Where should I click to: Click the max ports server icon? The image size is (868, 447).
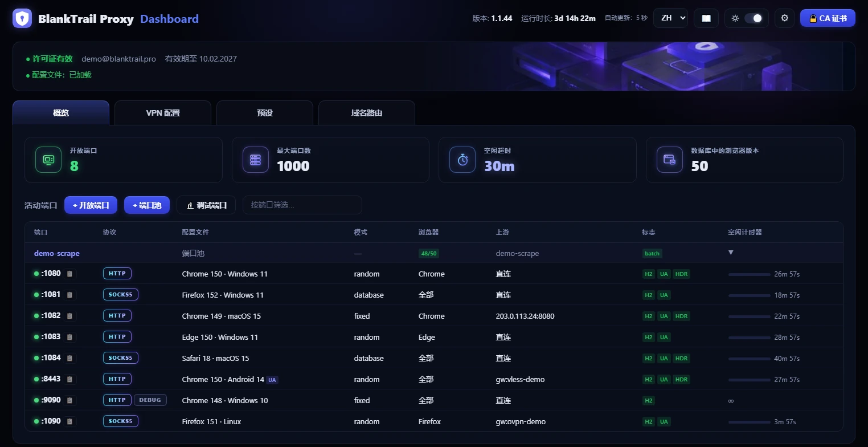click(255, 160)
